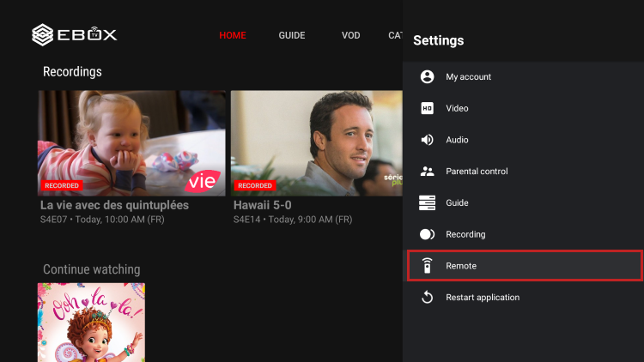Image resolution: width=644 pixels, height=362 pixels.
Task: Open the My account label in Settings
Action: click(x=468, y=77)
